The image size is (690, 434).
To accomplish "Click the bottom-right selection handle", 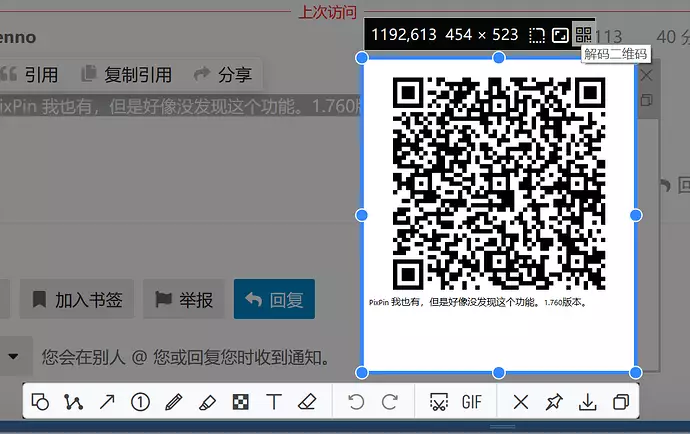I will (x=636, y=373).
